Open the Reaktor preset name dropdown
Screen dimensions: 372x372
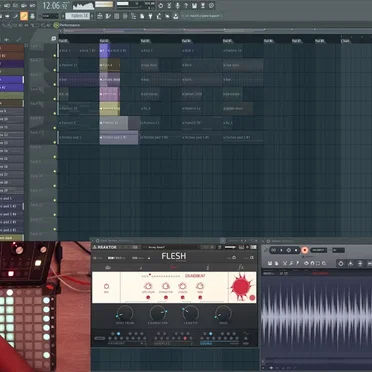(171, 247)
